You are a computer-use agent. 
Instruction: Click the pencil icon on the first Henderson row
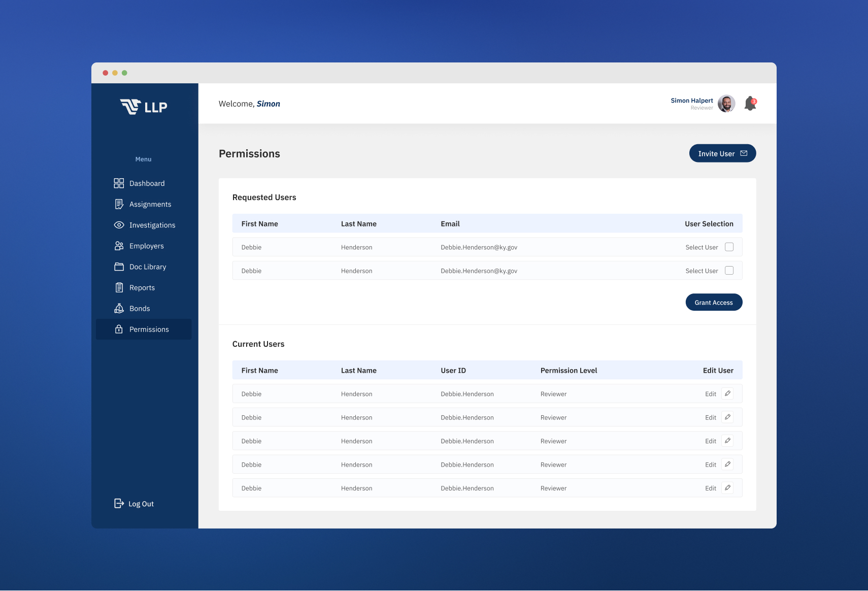point(728,393)
